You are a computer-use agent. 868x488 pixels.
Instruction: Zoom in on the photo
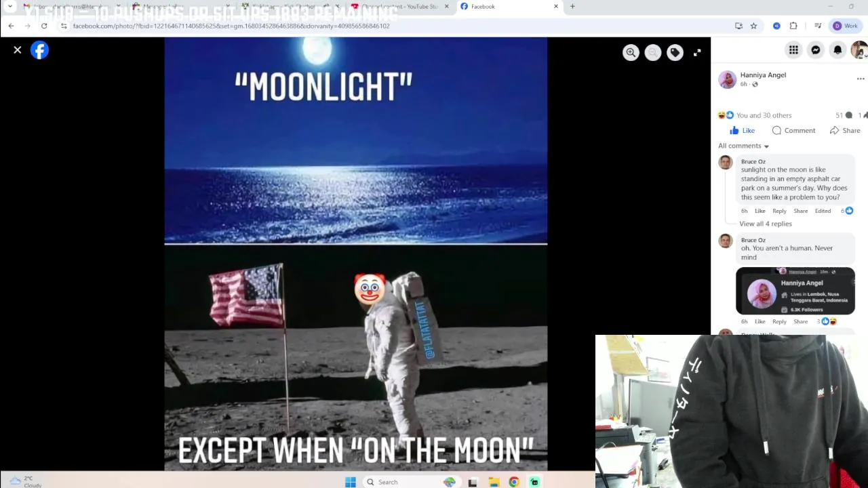click(631, 53)
